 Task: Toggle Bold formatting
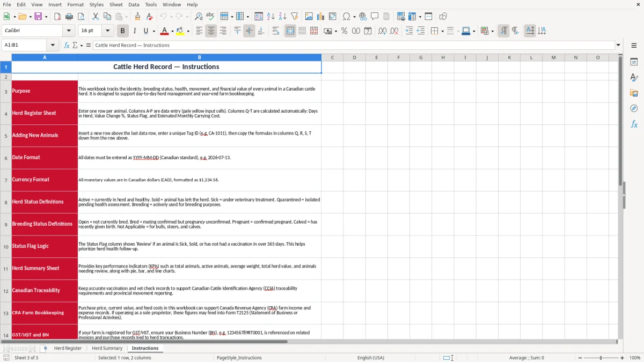coord(123,31)
